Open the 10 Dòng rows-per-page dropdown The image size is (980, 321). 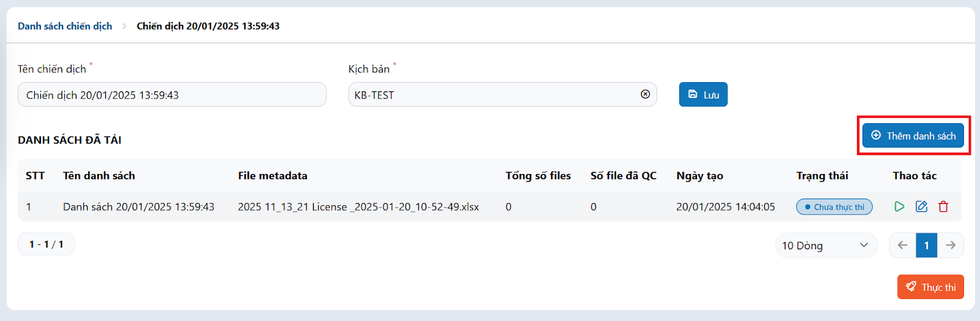tap(826, 245)
